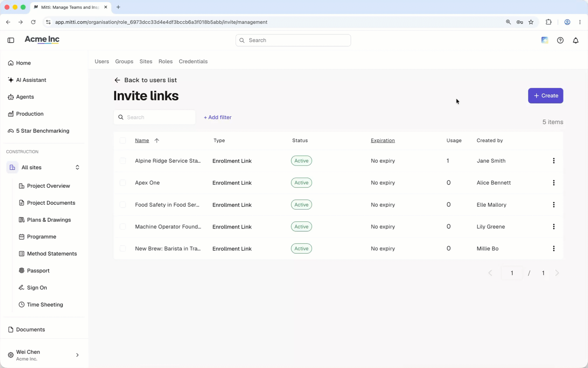
Task: Expand the Wei Chen account chevron
Action: [77, 355]
